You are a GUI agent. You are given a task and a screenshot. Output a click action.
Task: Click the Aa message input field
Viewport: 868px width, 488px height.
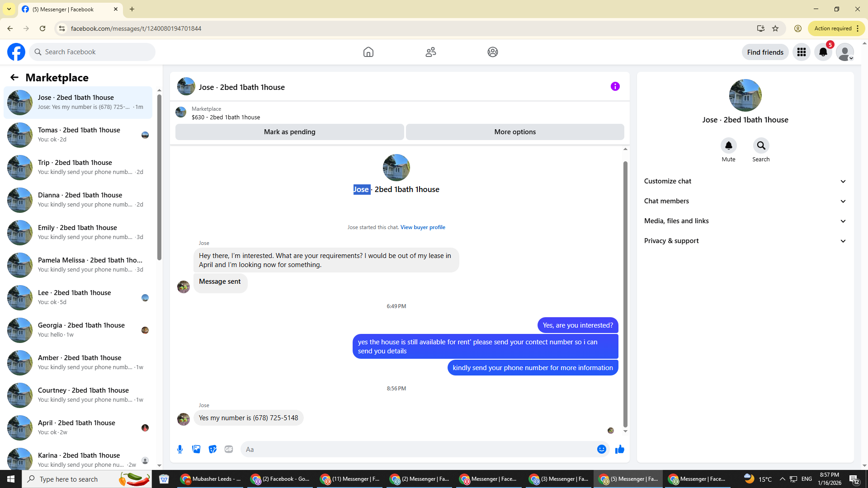(416, 449)
